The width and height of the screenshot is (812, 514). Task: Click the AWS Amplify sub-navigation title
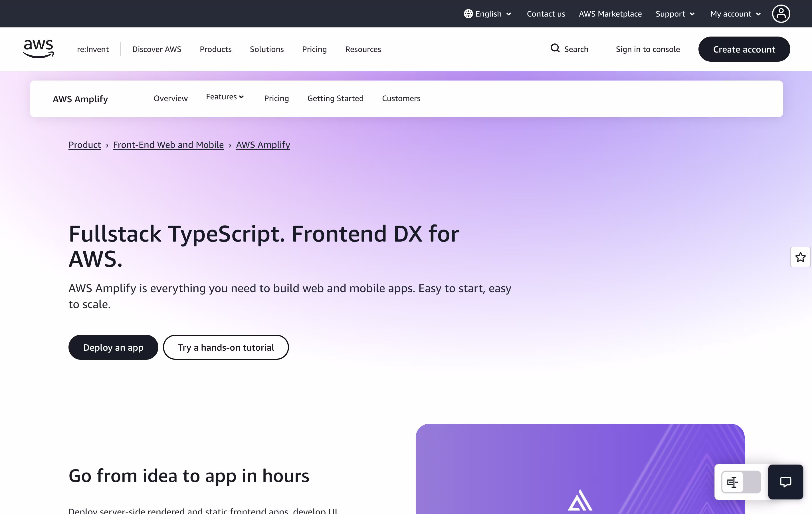coord(80,99)
